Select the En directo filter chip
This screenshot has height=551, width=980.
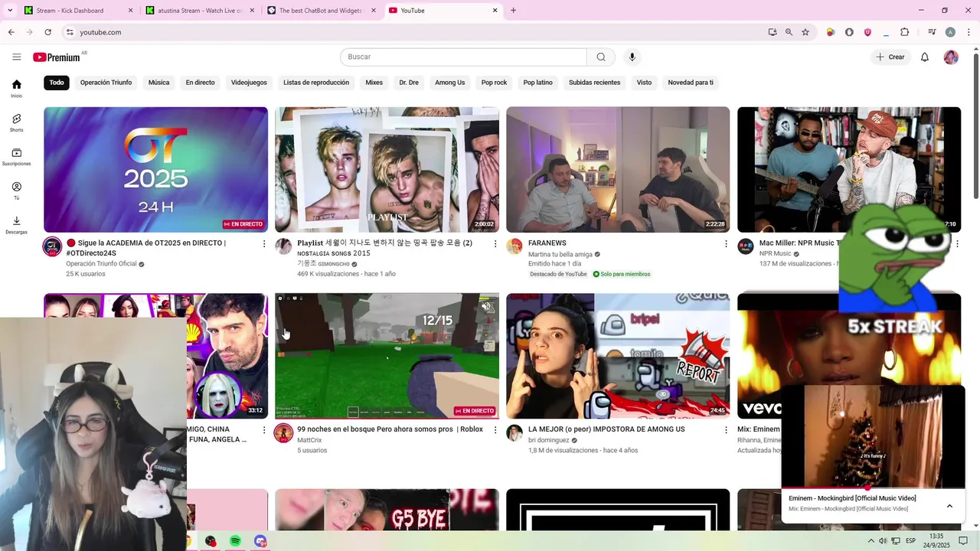pos(200,83)
